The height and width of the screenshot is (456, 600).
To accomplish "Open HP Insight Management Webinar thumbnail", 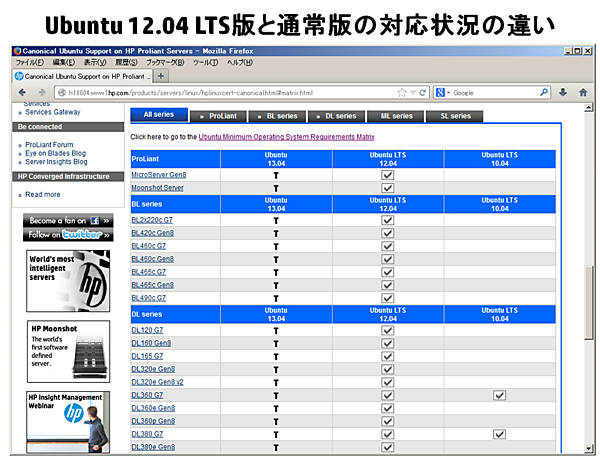I will tap(68, 422).
